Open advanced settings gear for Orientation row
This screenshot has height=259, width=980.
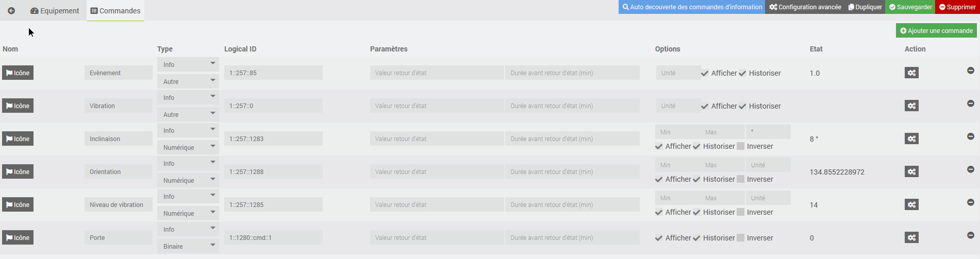point(911,172)
